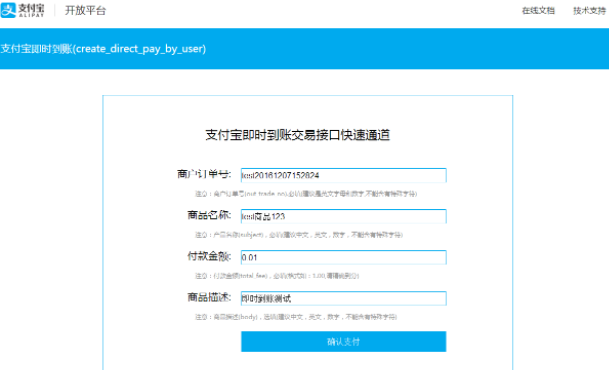The image size is (609, 370).
Task: Focus the 商品描述 input field
Action: click(x=343, y=299)
